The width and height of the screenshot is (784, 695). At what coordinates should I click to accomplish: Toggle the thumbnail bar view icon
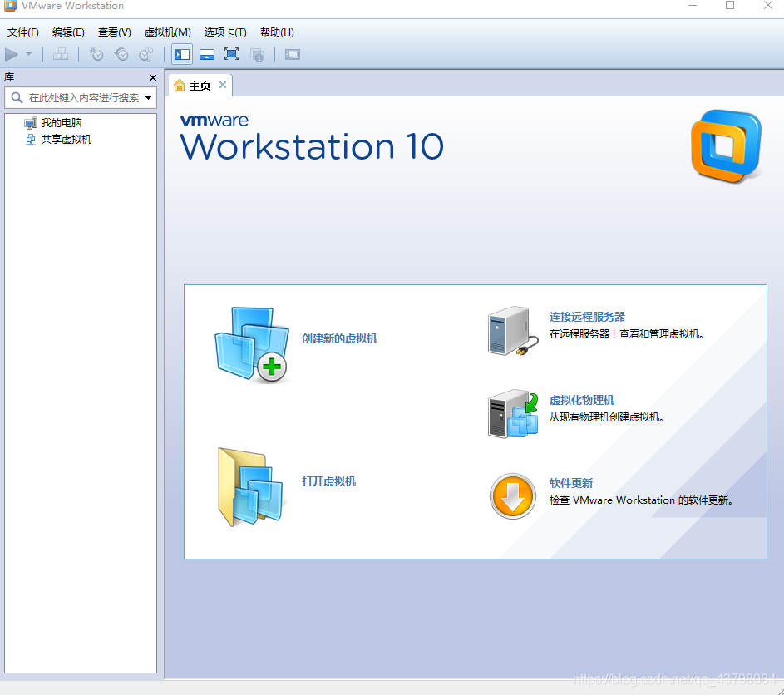(207, 54)
